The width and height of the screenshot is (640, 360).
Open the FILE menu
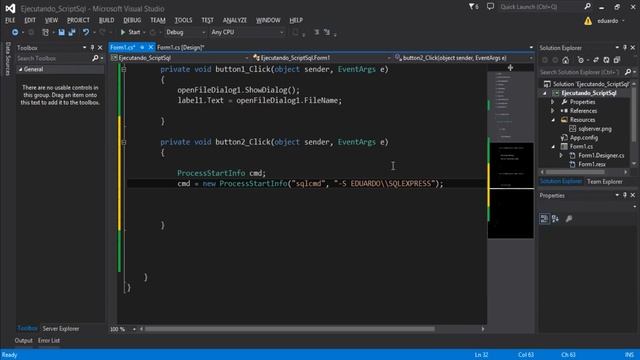click(x=10, y=20)
